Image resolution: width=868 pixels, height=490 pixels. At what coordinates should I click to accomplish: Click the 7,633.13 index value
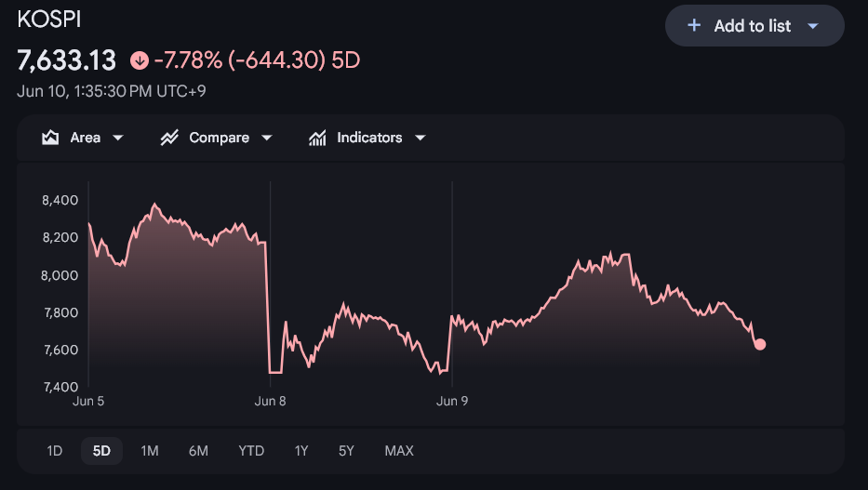(66, 60)
